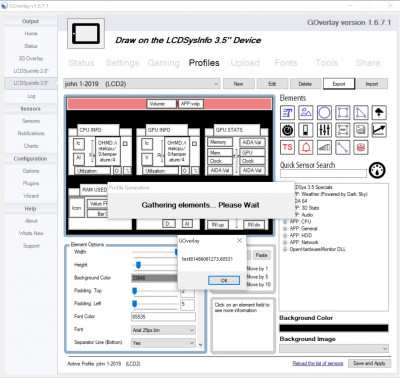Viewport: 400px width, 378px height.
Task: Add an Image element with the picture icon
Action: click(x=306, y=113)
